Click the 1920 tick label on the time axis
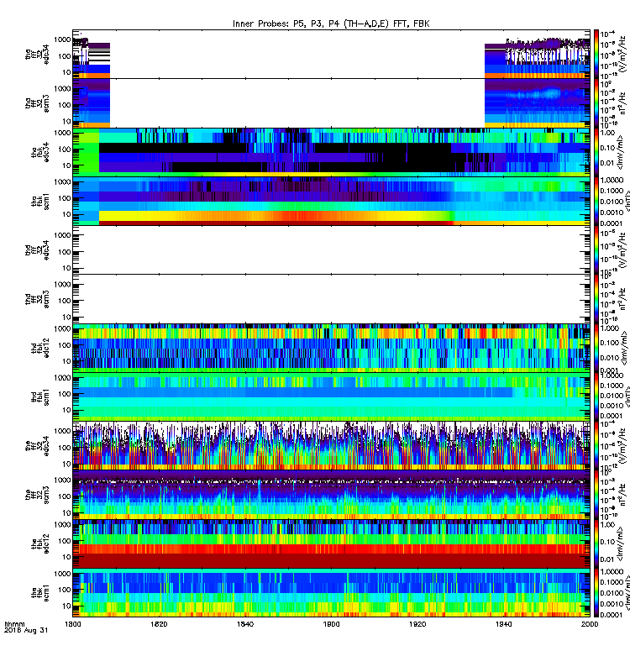 [x=417, y=624]
